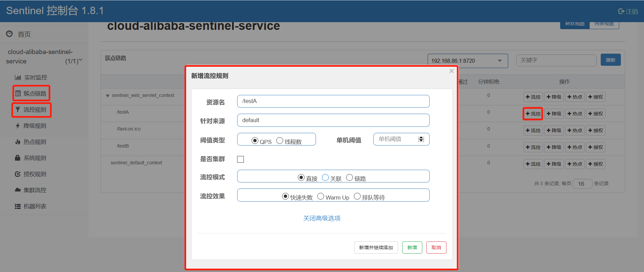Click the green 新增 button
The height and width of the screenshot is (272, 644).
pyautogui.click(x=412, y=248)
